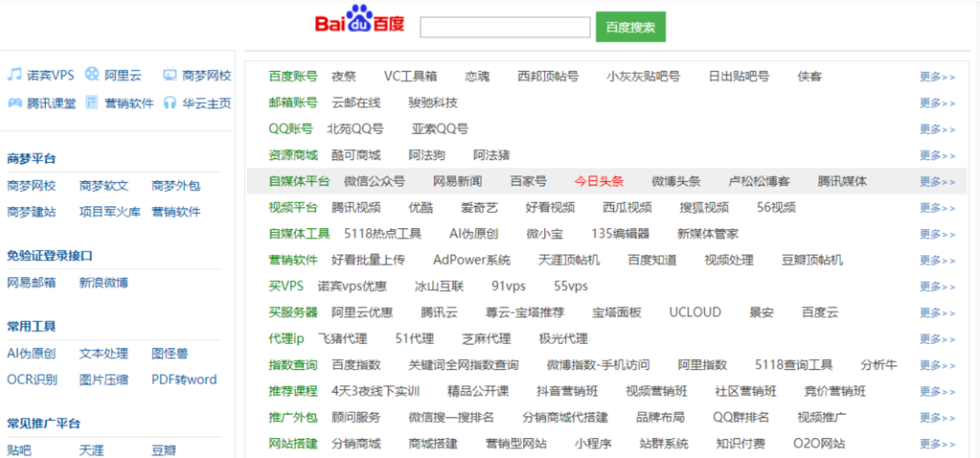Open the 爱奇艺 link
Screen dimensions: 980x458
point(479,207)
